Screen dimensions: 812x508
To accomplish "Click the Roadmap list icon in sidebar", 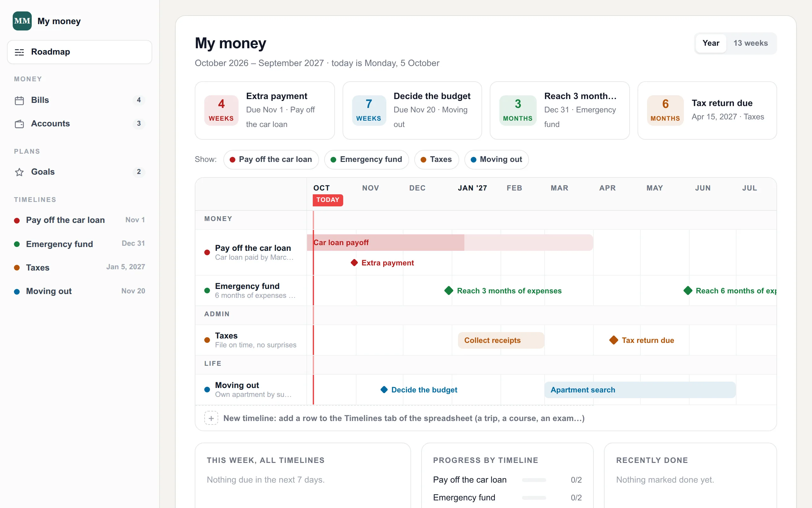I will [19, 52].
